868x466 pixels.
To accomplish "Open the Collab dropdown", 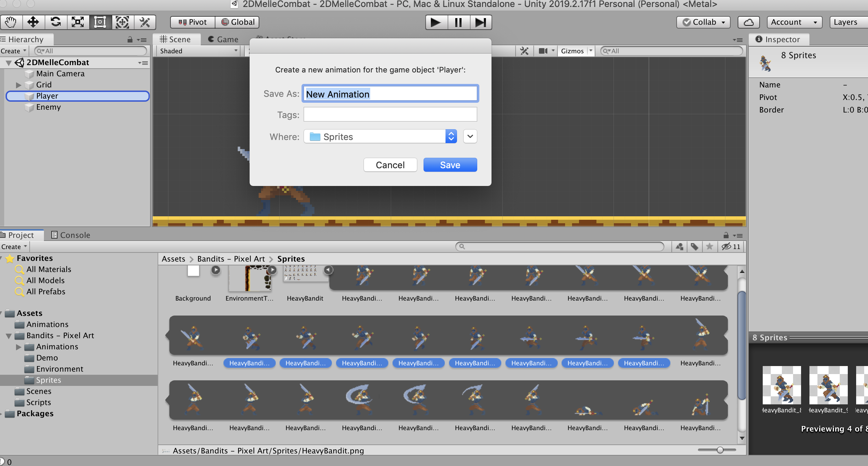I will tap(703, 22).
